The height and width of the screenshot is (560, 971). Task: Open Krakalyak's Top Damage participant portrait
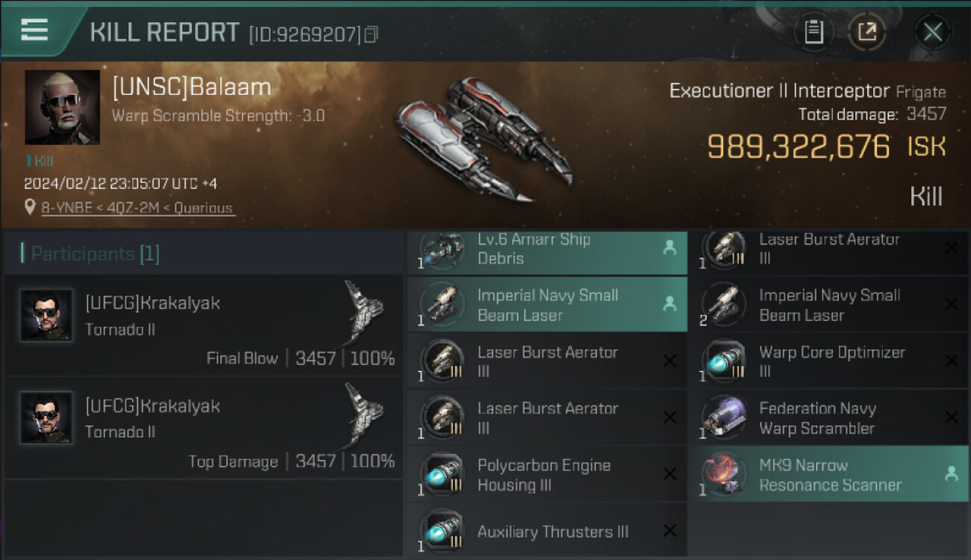pos(46,418)
